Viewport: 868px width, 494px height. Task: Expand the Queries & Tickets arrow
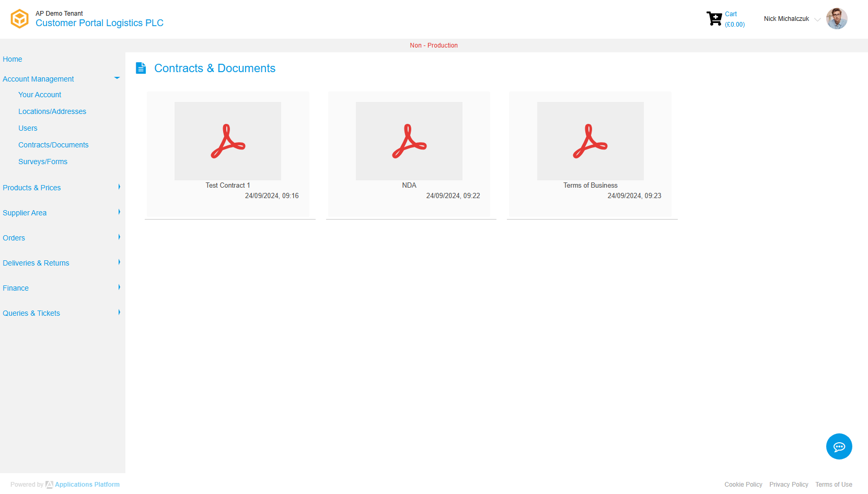119,312
